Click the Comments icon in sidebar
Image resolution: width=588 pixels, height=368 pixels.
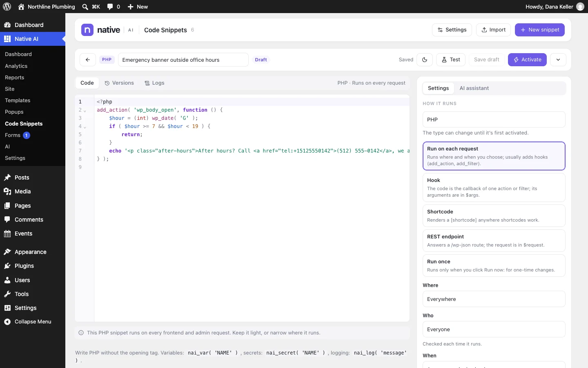7,220
